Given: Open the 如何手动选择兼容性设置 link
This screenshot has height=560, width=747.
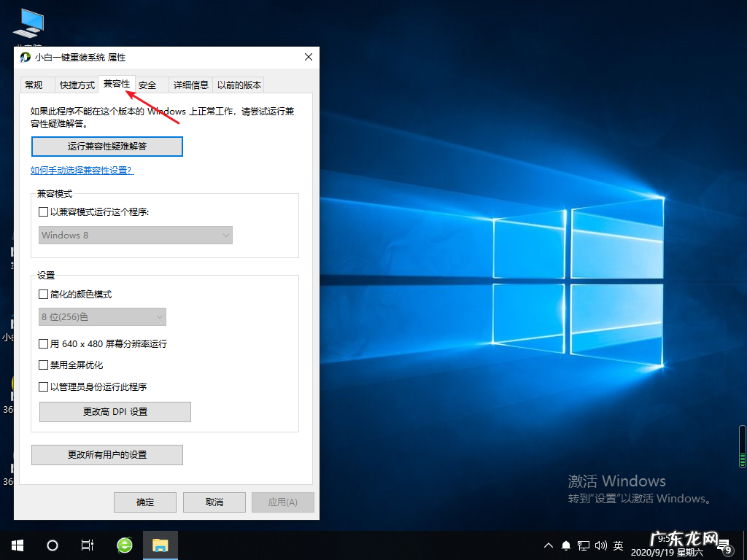Looking at the screenshot, I should (x=82, y=170).
